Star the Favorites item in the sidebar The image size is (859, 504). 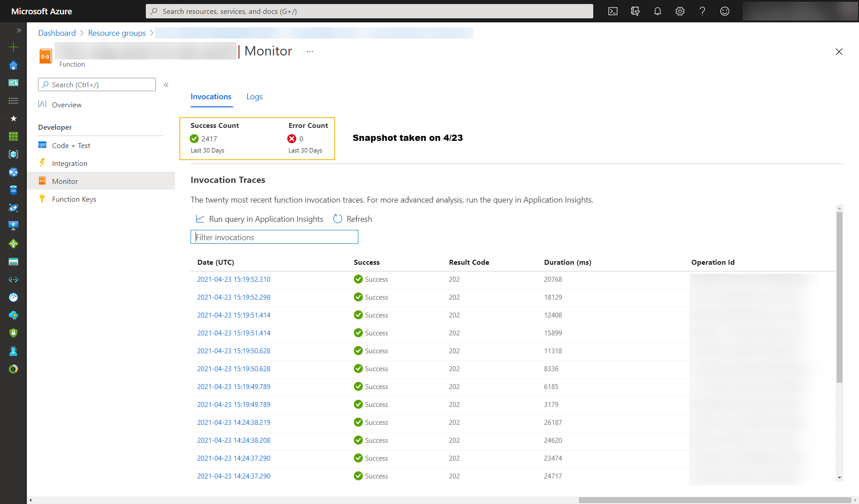coord(13,119)
